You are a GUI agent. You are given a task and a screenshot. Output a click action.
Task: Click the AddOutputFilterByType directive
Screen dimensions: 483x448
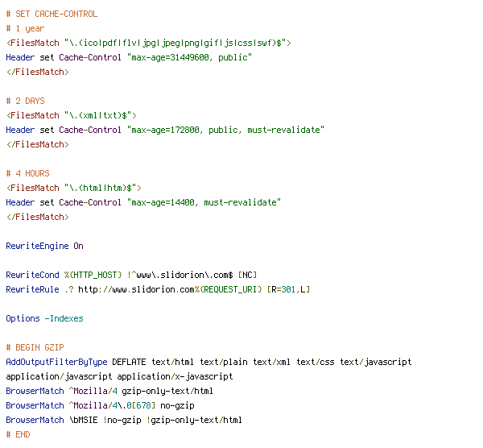click(x=56, y=363)
